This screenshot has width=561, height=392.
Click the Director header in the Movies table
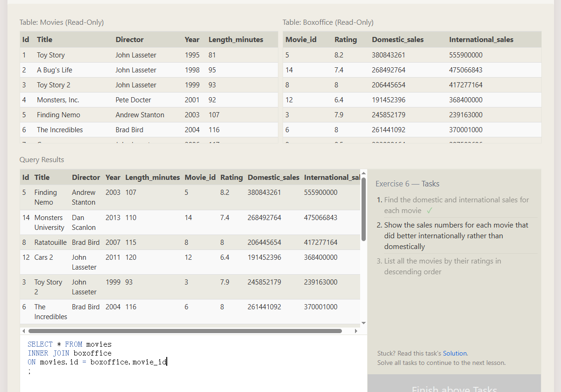129,40
